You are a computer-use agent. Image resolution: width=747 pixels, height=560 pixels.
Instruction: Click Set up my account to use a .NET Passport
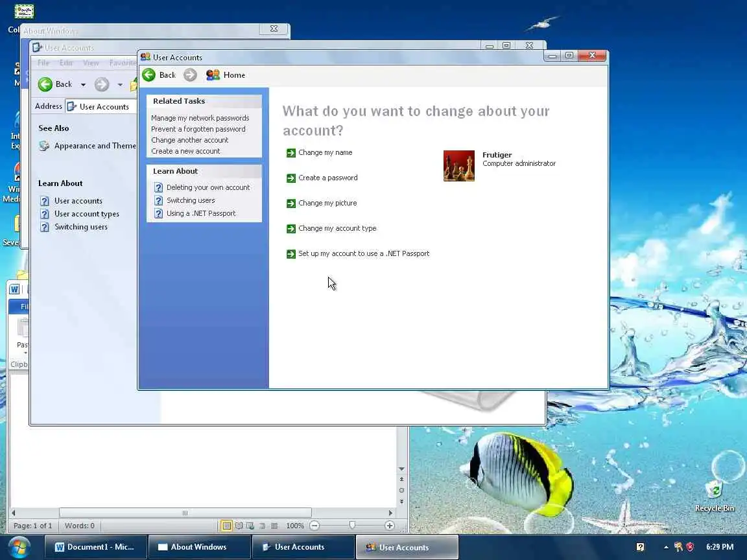pyautogui.click(x=364, y=253)
